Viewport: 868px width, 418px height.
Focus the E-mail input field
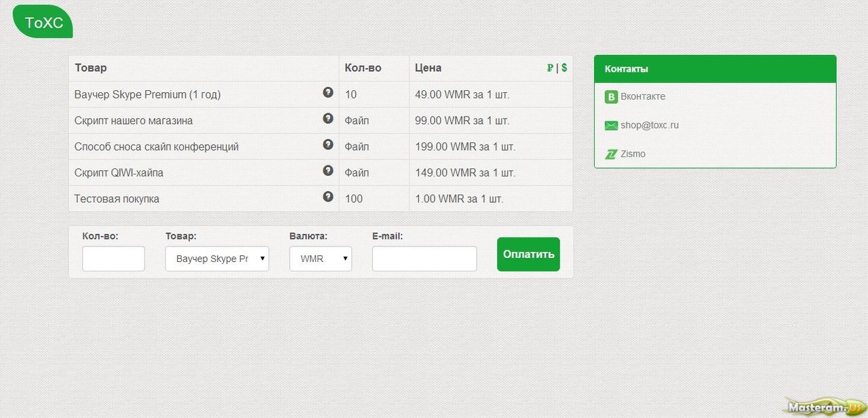coord(425,259)
